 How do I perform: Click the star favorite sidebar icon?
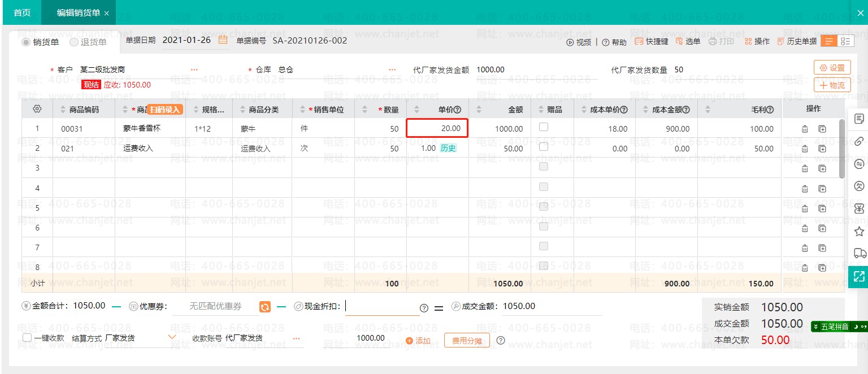click(859, 231)
